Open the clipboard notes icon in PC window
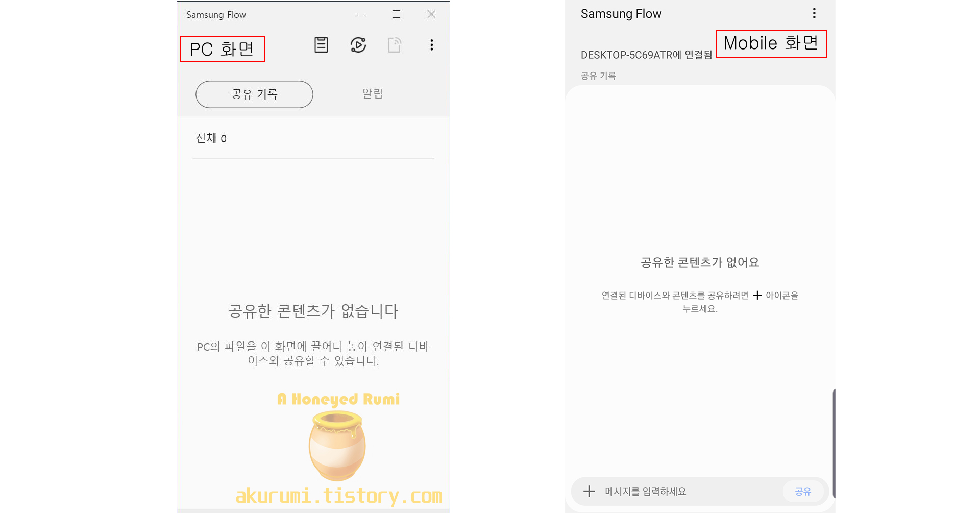Screen dimensions: 980x513 321,45
